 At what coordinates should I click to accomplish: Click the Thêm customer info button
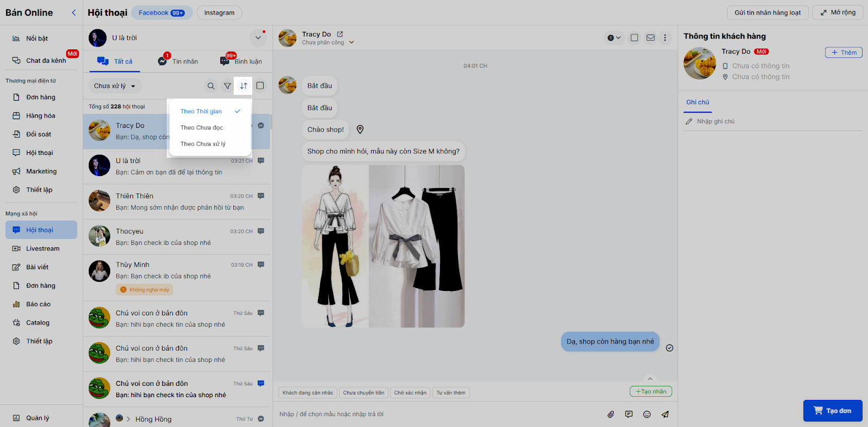pyautogui.click(x=844, y=53)
